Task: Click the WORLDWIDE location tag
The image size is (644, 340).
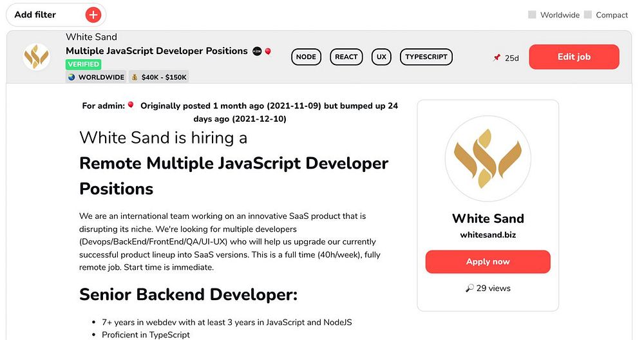Action: point(96,77)
